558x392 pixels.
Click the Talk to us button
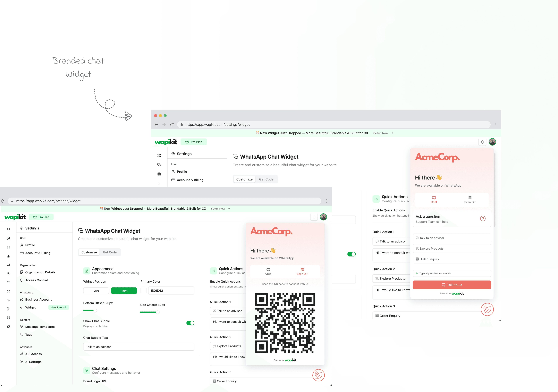point(452,285)
